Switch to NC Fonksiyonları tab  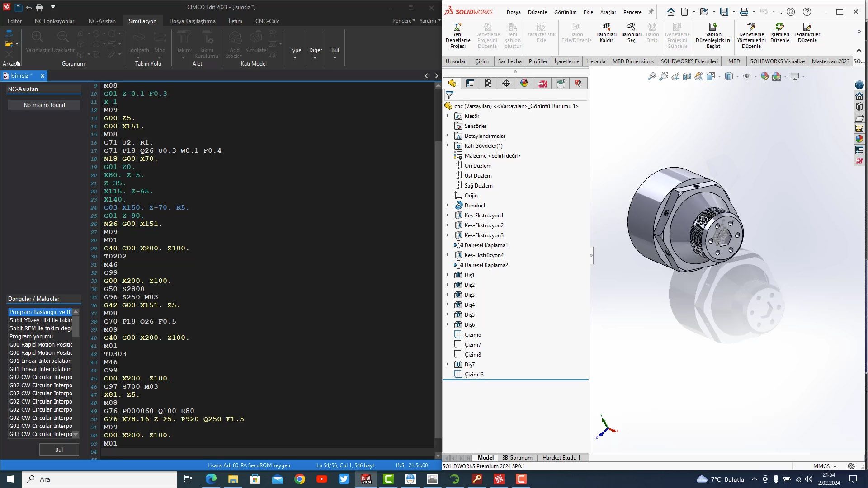tap(55, 21)
